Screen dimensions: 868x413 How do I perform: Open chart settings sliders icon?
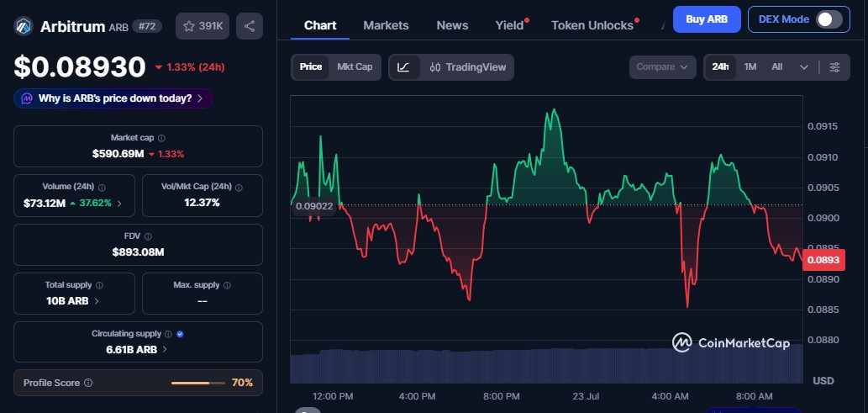834,67
